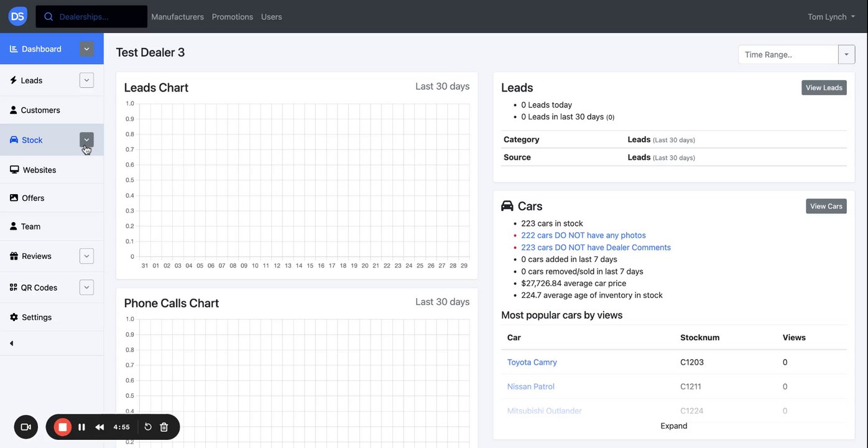Click the Leads lightning bolt icon
Image resolution: width=868 pixels, height=448 pixels.
pyautogui.click(x=13, y=80)
